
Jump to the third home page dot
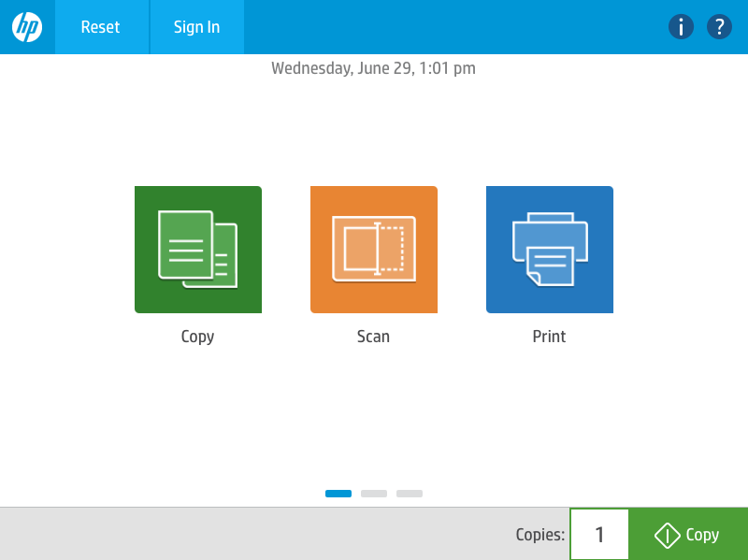[x=410, y=494]
